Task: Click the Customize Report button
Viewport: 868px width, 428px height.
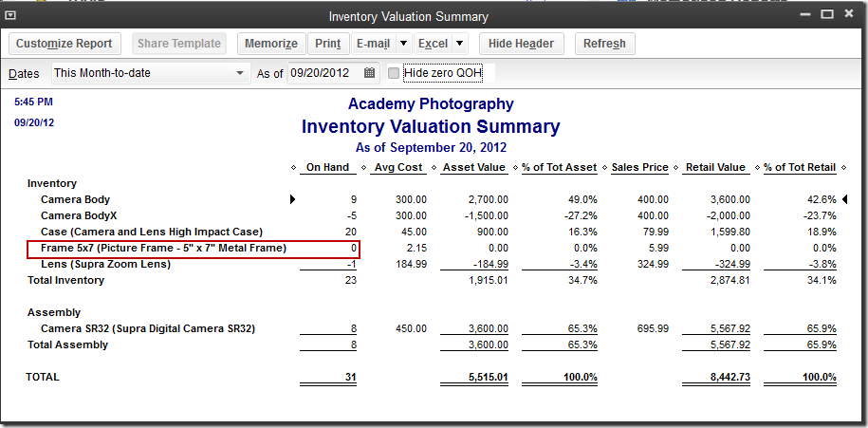Action: coord(65,44)
